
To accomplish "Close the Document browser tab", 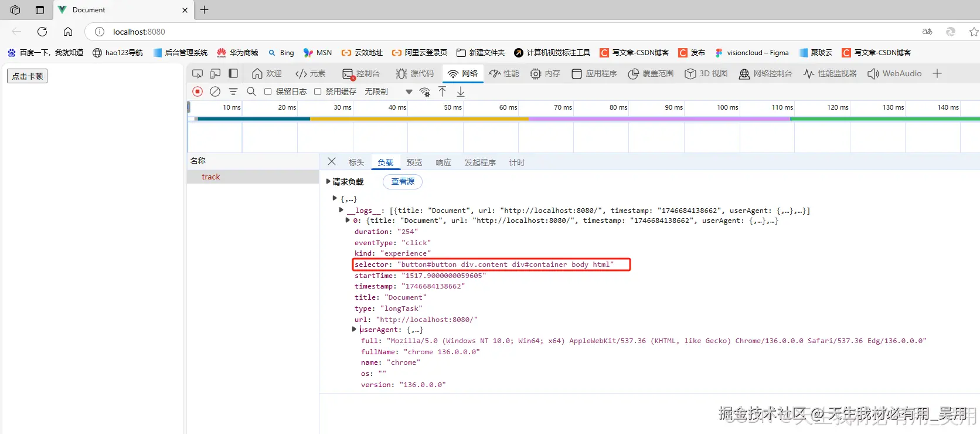I will pos(185,10).
